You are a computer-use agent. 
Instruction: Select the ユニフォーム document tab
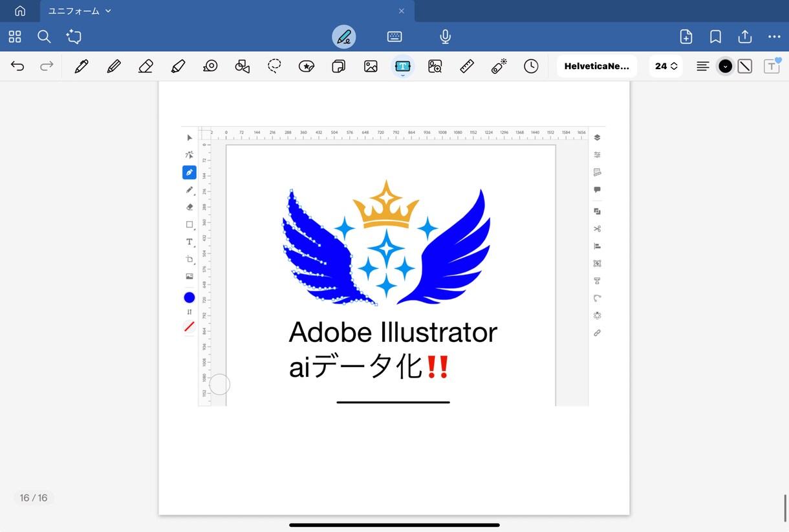[x=228, y=11]
